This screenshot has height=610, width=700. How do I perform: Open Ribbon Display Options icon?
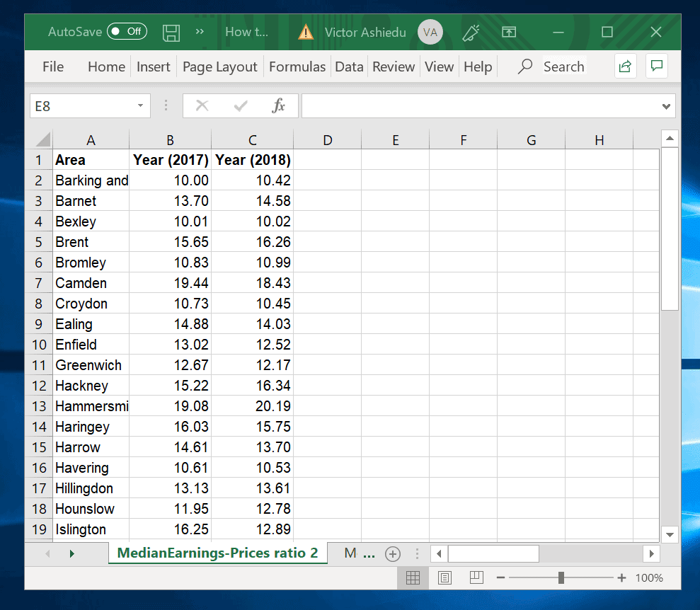pos(509,32)
